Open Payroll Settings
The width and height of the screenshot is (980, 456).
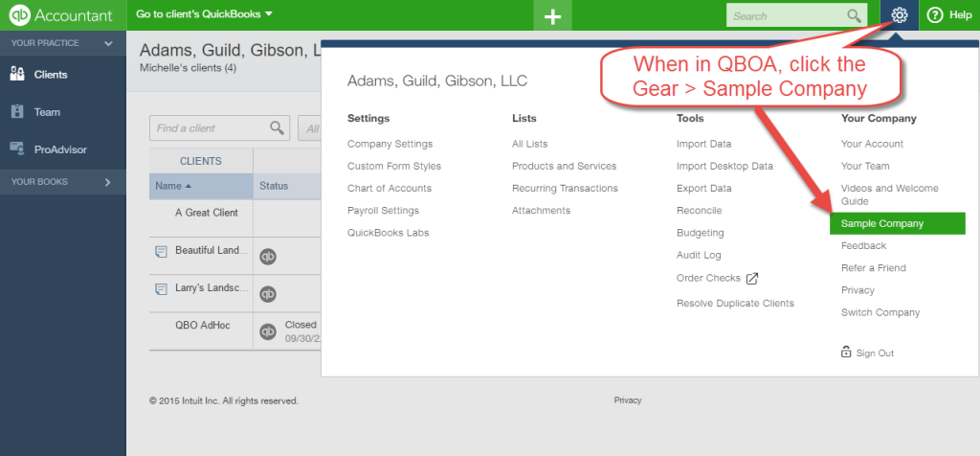click(383, 211)
